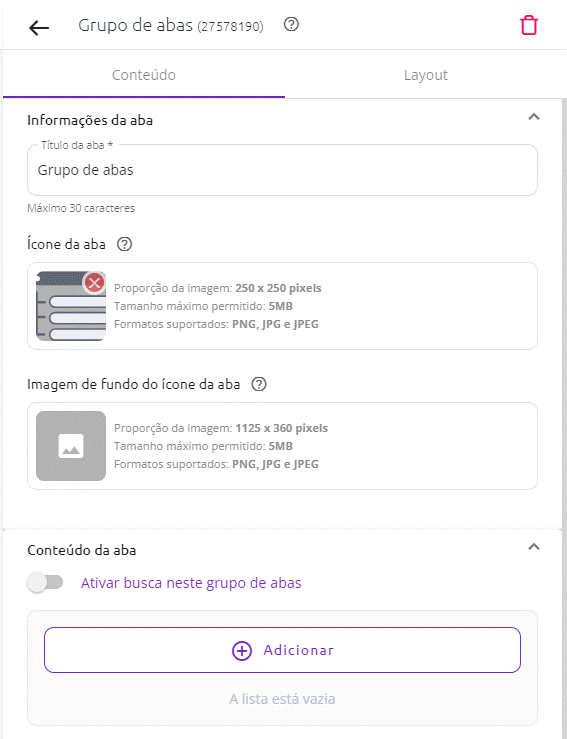This screenshot has width=567, height=739.
Task: Switch to the Layout tab
Action: pos(425,75)
